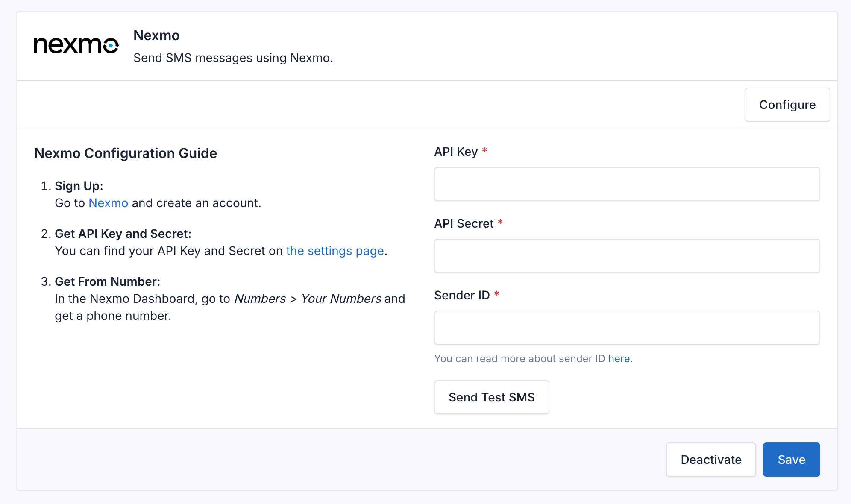Click the Configure button
851x504 pixels.
point(787,105)
